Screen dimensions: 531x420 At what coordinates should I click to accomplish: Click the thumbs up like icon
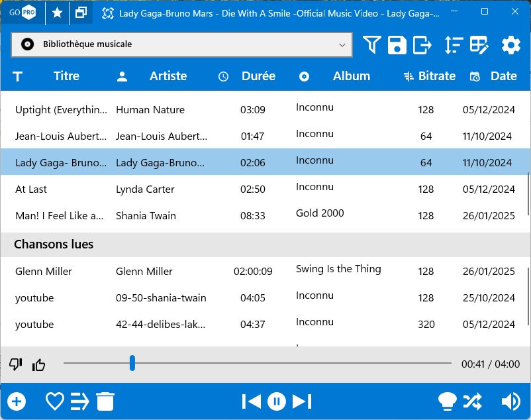(x=38, y=364)
